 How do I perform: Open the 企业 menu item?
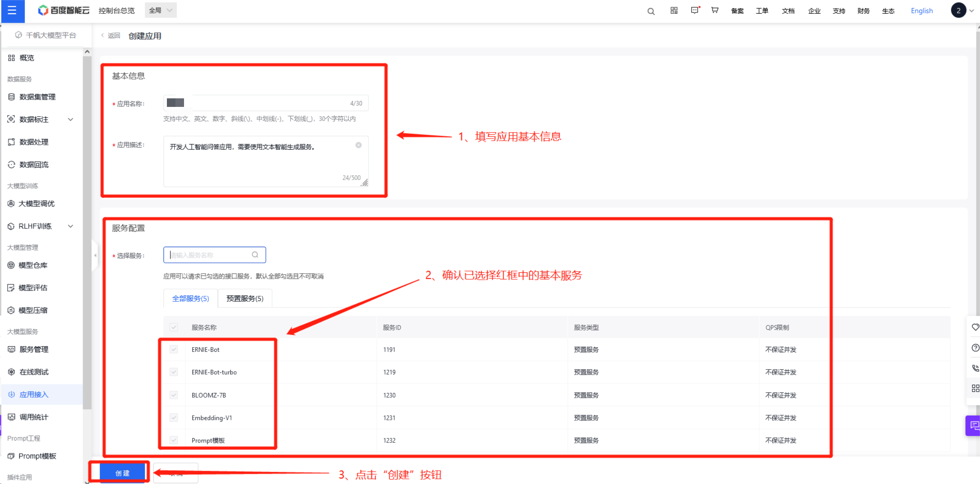[x=814, y=11]
